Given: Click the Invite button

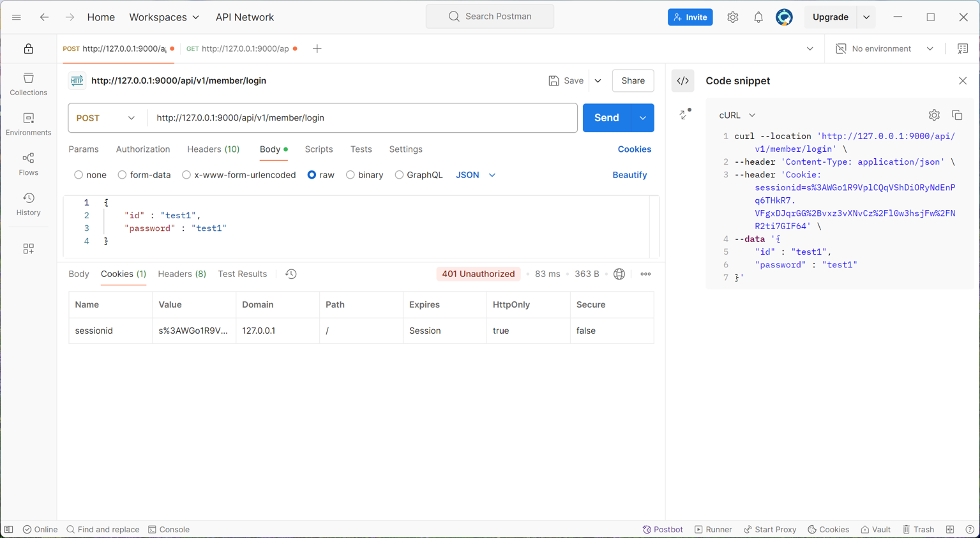Looking at the screenshot, I should (690, 17).
